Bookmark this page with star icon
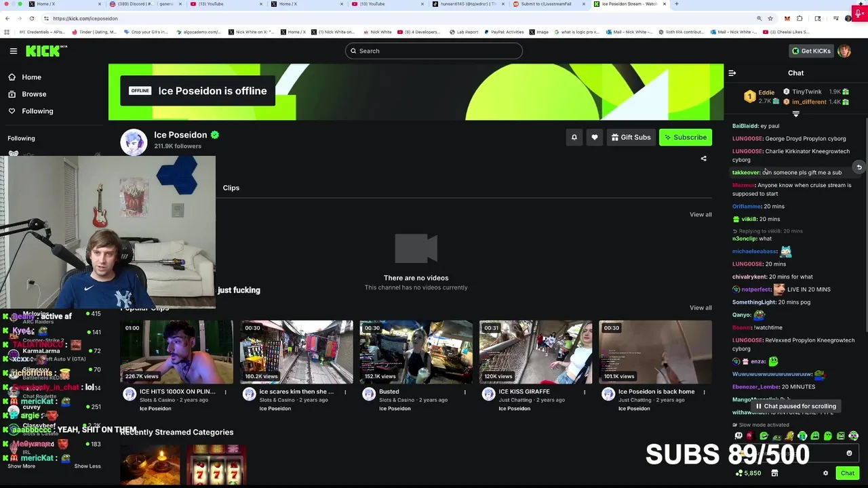This screenshot has width=868, height=488. click(x=770, y=18)
